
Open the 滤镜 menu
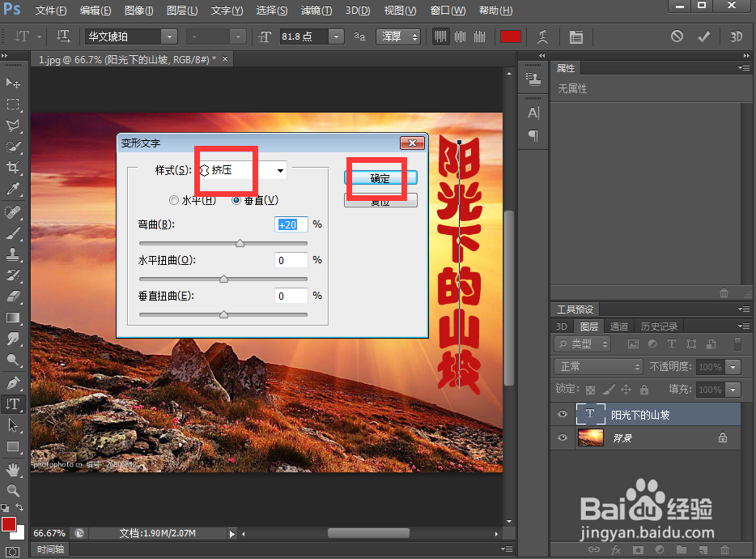click(x=315, y=11)
